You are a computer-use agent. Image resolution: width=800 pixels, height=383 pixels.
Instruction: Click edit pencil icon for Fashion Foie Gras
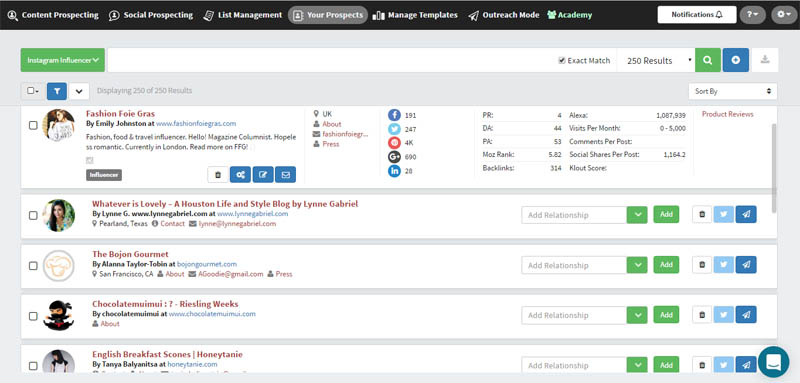point(263,174)
